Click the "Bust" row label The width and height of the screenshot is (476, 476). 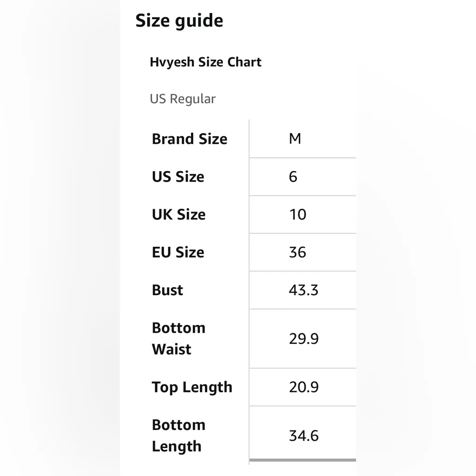point(167,290)
